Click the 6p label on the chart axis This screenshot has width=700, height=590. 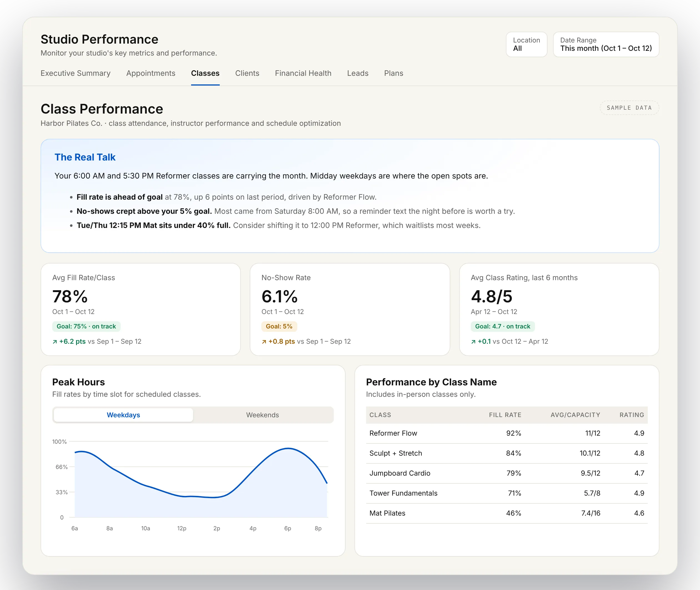[x=287, y=528]
